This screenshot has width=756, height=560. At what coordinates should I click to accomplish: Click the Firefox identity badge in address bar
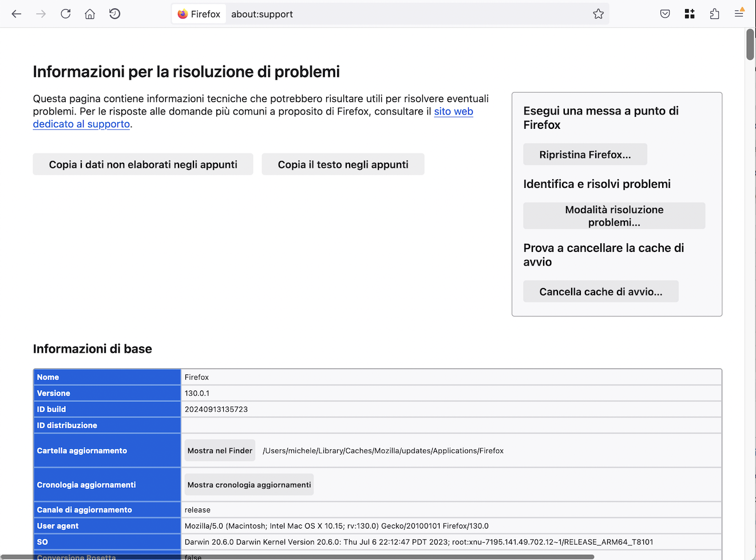[x=199, y=14]
